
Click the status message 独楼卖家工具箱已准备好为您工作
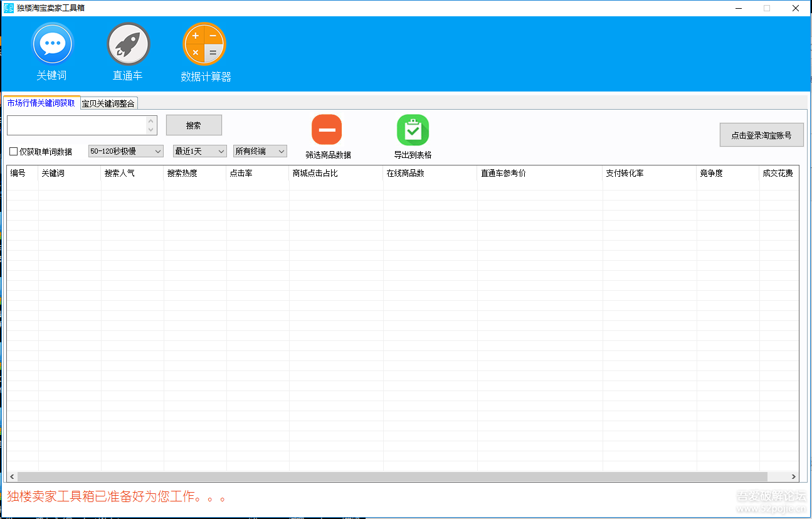pos(117,497)
